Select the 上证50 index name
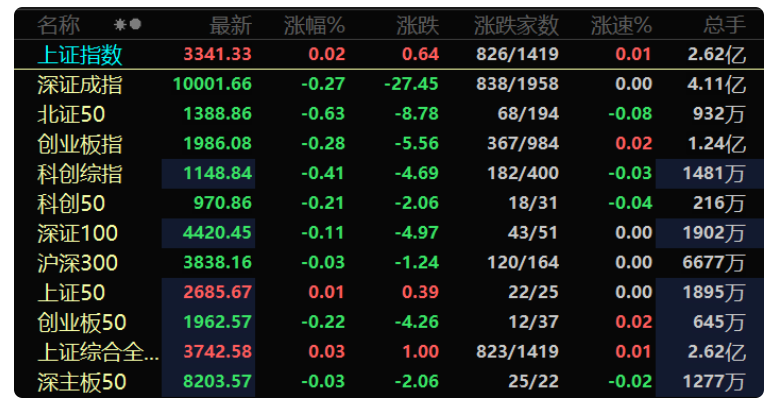Image resolution: width=768 pixels, height=400 pixels. [71, 293]
